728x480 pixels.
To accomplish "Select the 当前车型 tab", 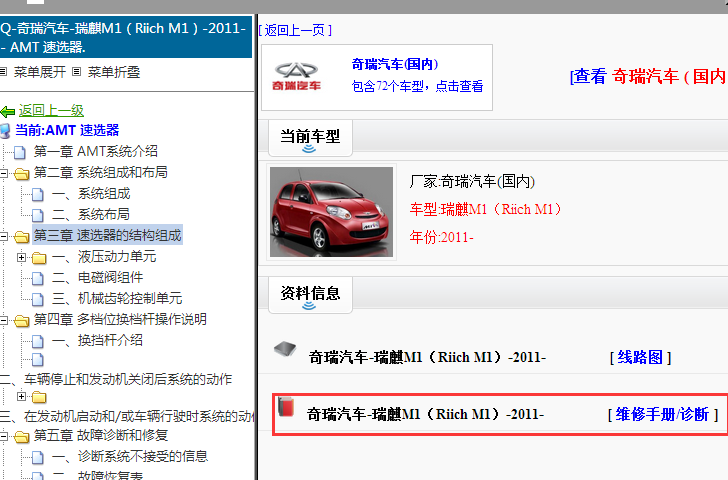I will click(x=310, y=138).
